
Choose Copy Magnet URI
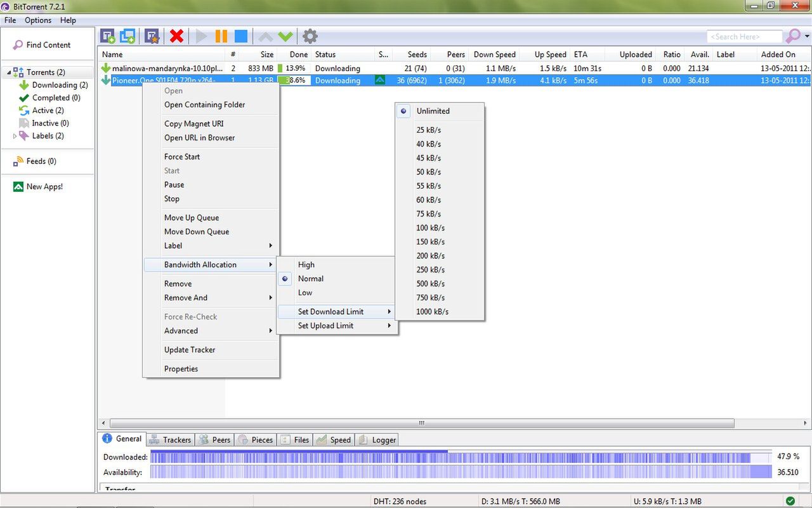(211, 124)
